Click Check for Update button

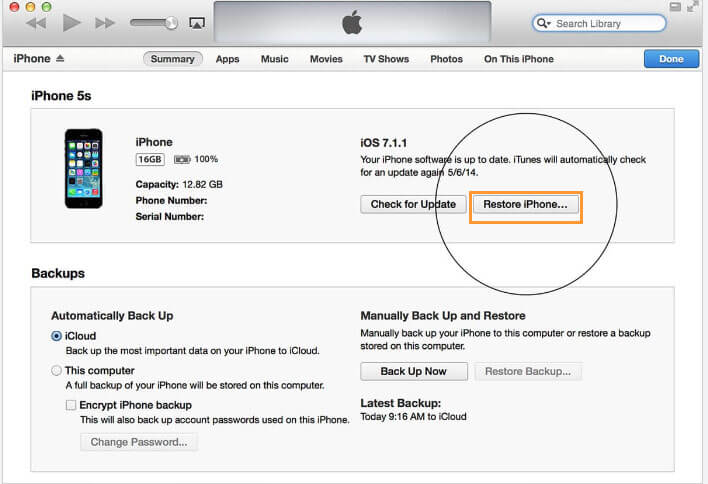(x=413, y=204)
